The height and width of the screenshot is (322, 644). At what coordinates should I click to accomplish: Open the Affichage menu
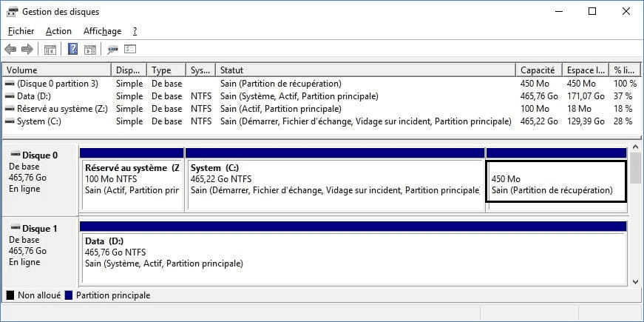point(102,31)
